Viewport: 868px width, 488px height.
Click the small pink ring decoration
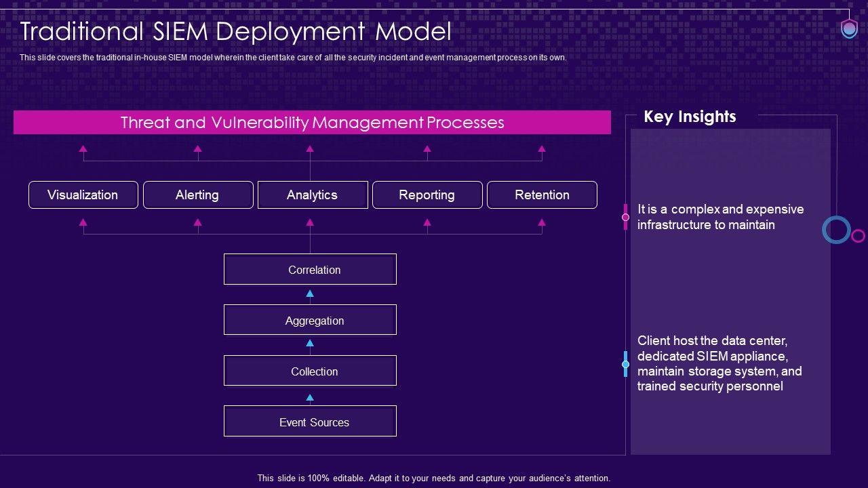(x=858, y=236)
